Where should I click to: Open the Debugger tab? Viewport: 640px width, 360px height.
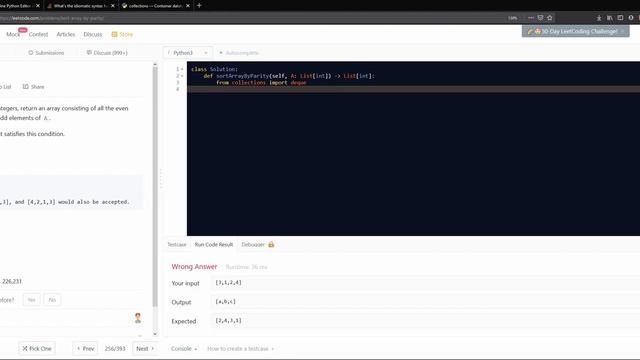pos(253,245)
